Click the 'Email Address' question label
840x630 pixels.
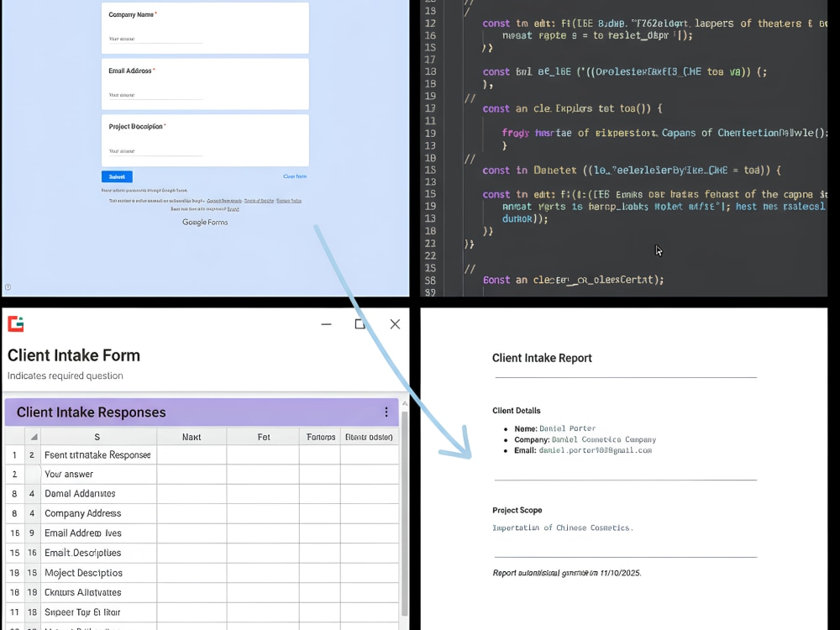132,71
